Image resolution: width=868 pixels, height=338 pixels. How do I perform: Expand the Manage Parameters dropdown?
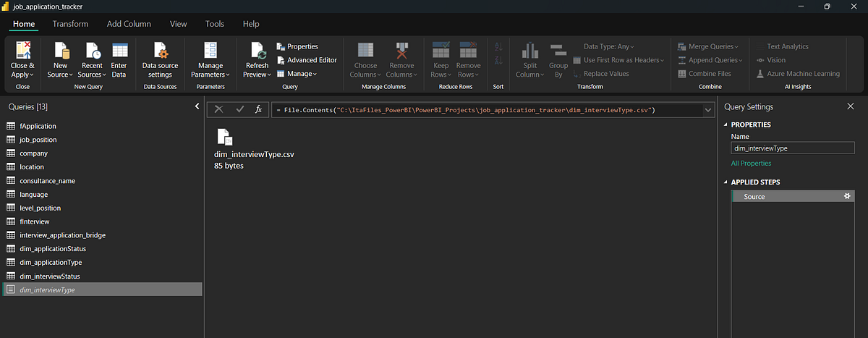[x=210, y=75]
